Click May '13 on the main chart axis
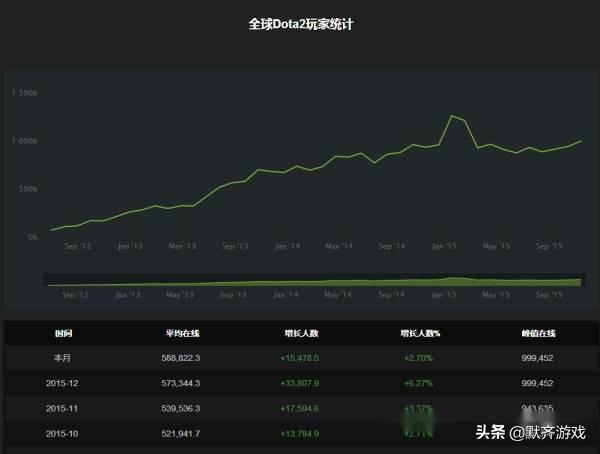 tap(183, 246)
